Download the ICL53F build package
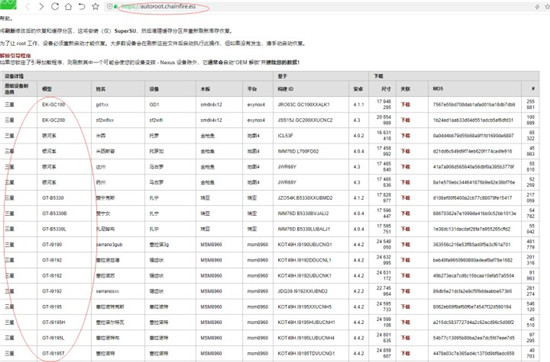Viewport: 550px width, 362px height. (405, 136)
